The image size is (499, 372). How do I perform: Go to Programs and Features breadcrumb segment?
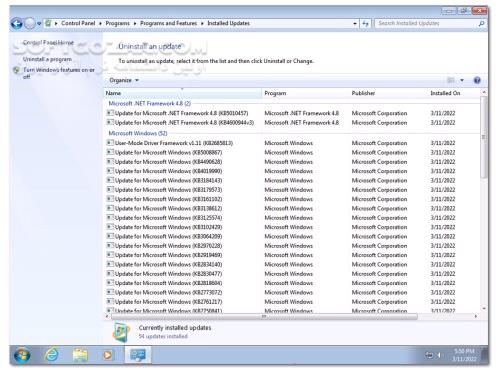[x=168, y=23]
